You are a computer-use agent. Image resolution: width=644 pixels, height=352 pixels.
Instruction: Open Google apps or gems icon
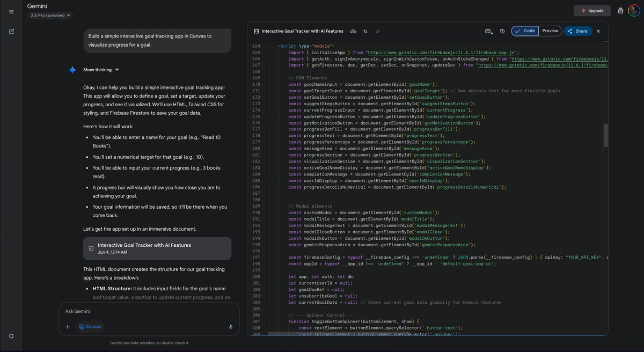(620, 11)
